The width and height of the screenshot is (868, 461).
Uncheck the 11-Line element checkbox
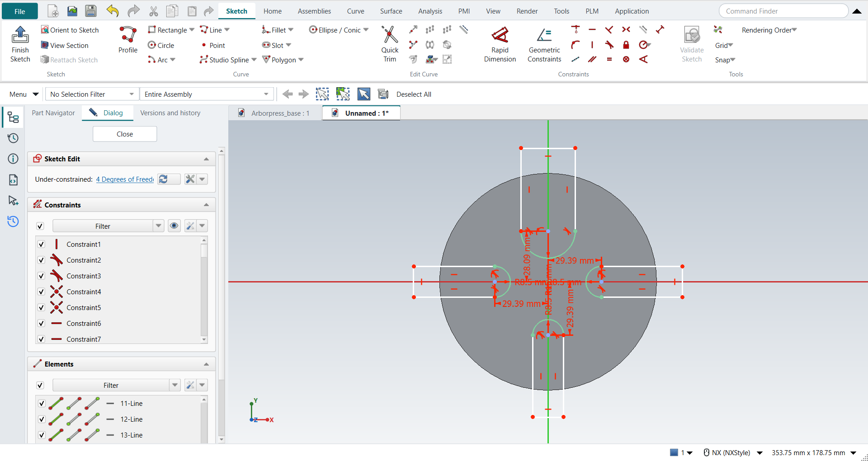point(42,404)
